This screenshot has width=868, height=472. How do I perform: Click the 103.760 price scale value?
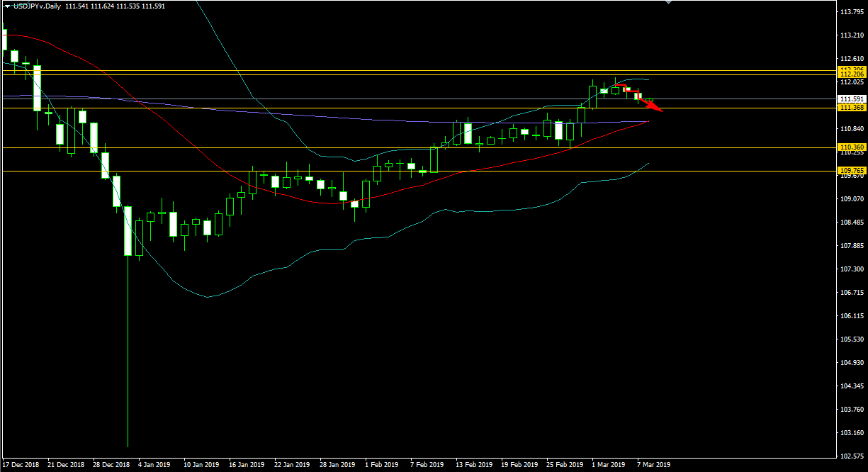pyautogui.click(x=851, y=410)
